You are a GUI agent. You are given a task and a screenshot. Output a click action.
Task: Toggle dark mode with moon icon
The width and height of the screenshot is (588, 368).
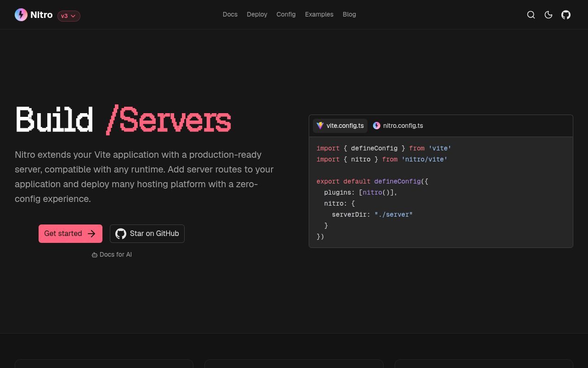click(548, 15)
